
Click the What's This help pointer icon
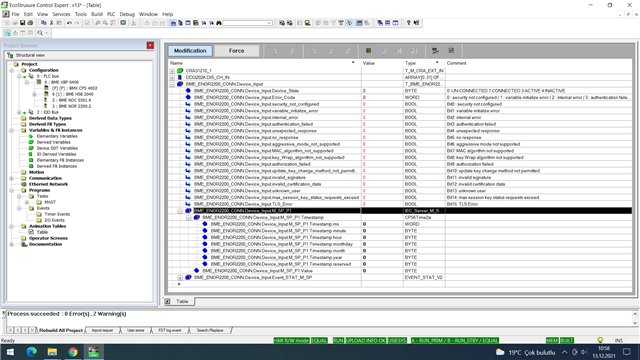click(416, 23)
